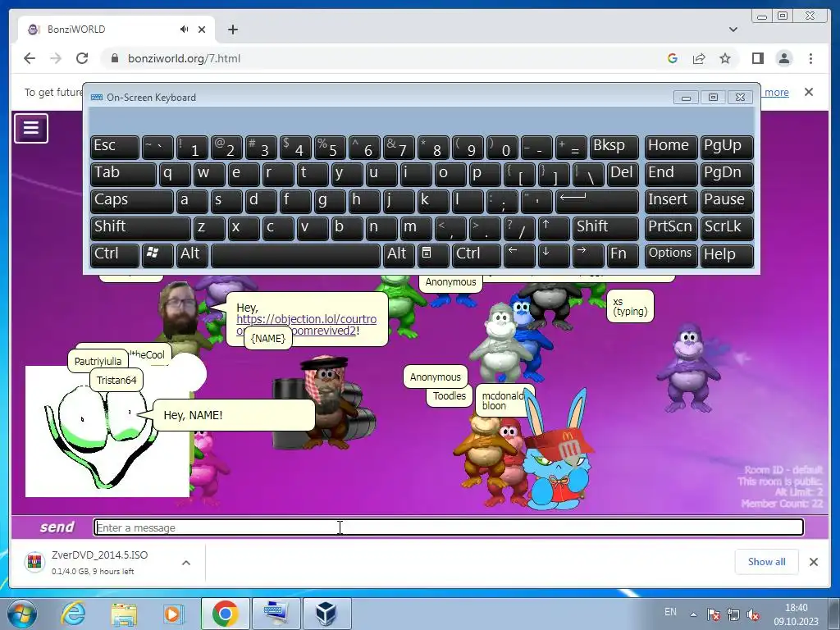
Task: Click the space bar on On-Screen Keyboard
Action: click(295, 256)
